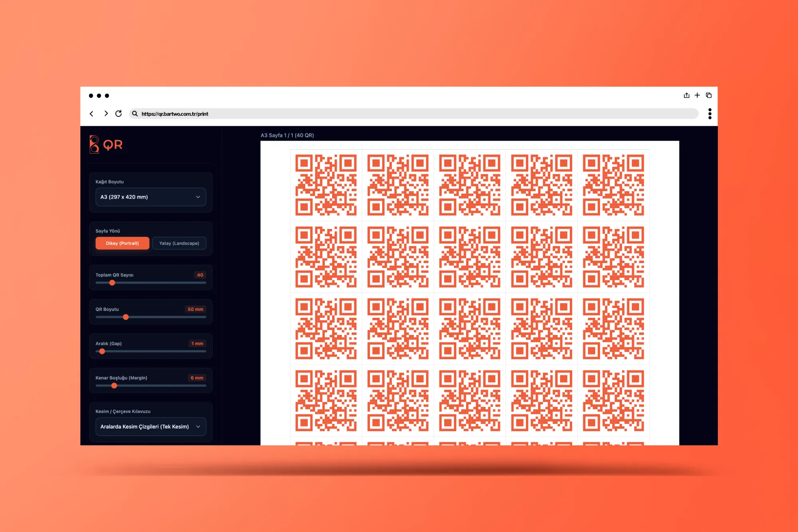Click the Toplam QR Sayısı slider handle
798x532 pixels.
pos(112,283)
